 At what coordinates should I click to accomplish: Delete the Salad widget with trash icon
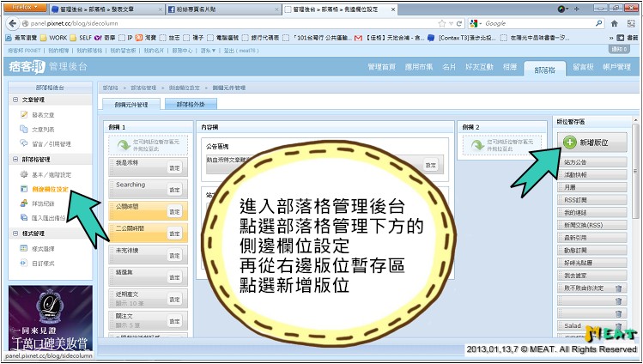pos(618,326)
